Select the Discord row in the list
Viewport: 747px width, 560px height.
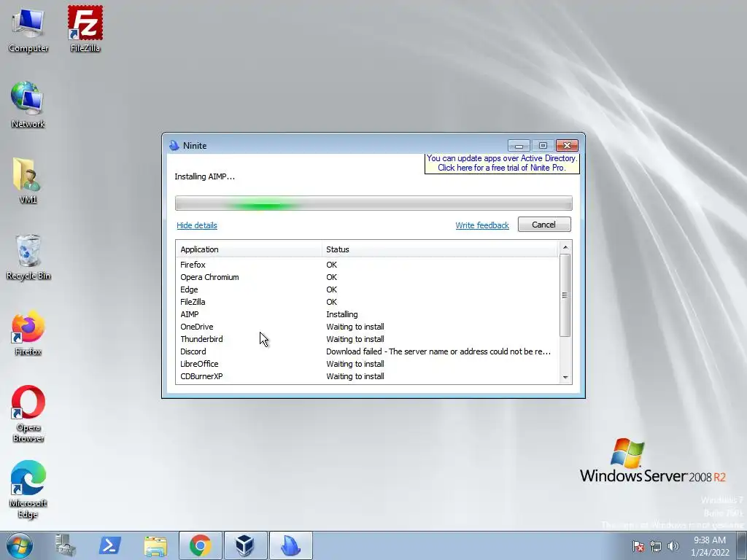(x=367, y=351)
